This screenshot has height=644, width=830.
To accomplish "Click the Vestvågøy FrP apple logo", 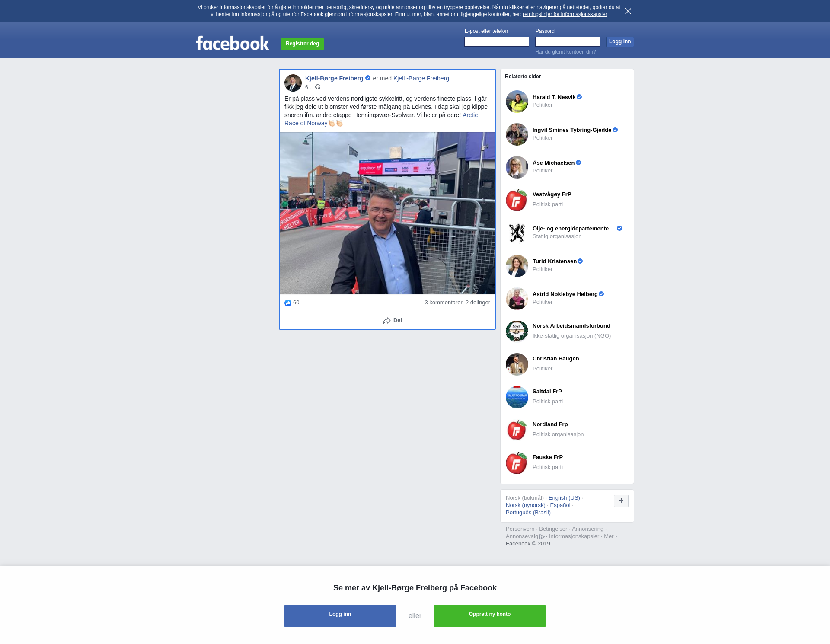I will (x=517, y=200).
